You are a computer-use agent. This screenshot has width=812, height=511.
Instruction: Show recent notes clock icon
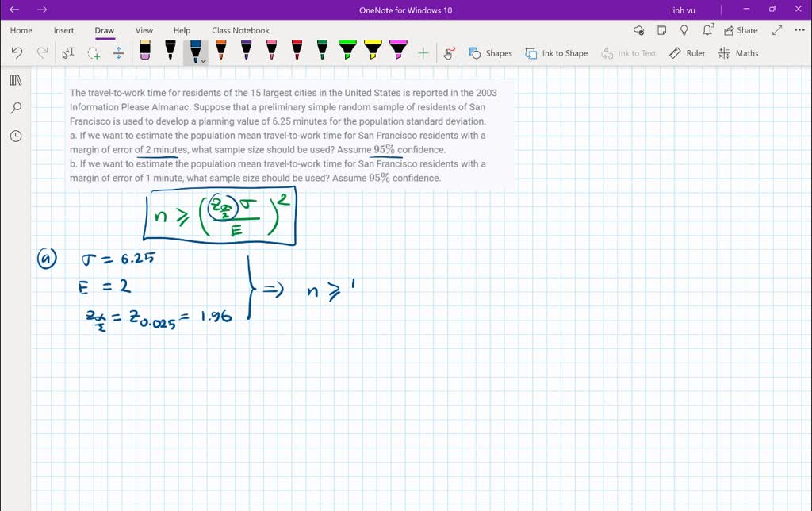tap(15, 136)
